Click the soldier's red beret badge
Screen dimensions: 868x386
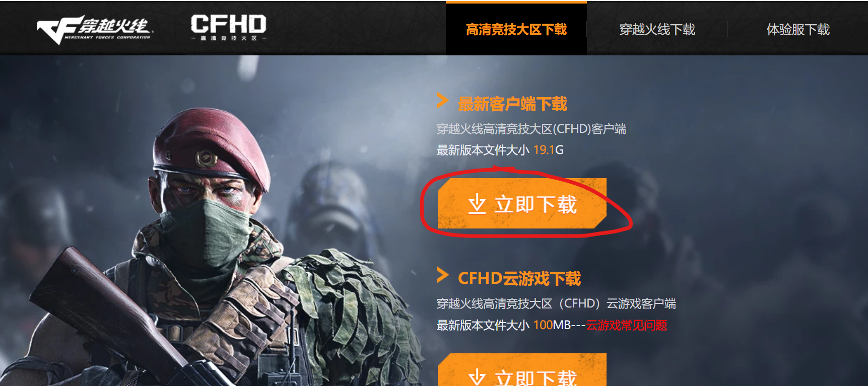(206, 159)
